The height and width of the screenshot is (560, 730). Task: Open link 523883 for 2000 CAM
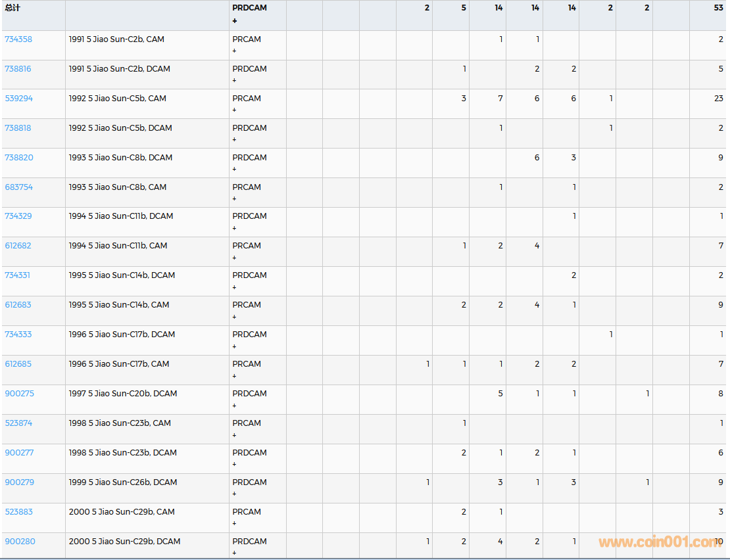[x=18, y=512]
